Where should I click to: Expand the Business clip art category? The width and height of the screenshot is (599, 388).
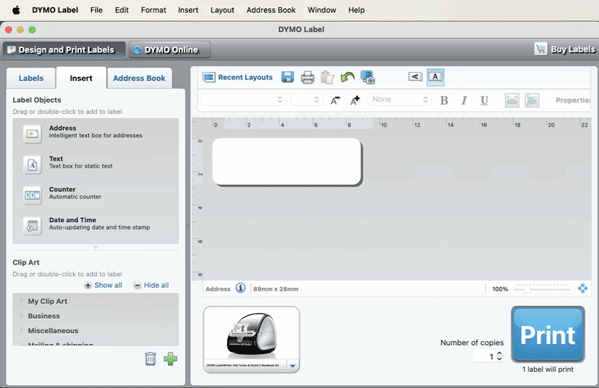pos(21,315)
